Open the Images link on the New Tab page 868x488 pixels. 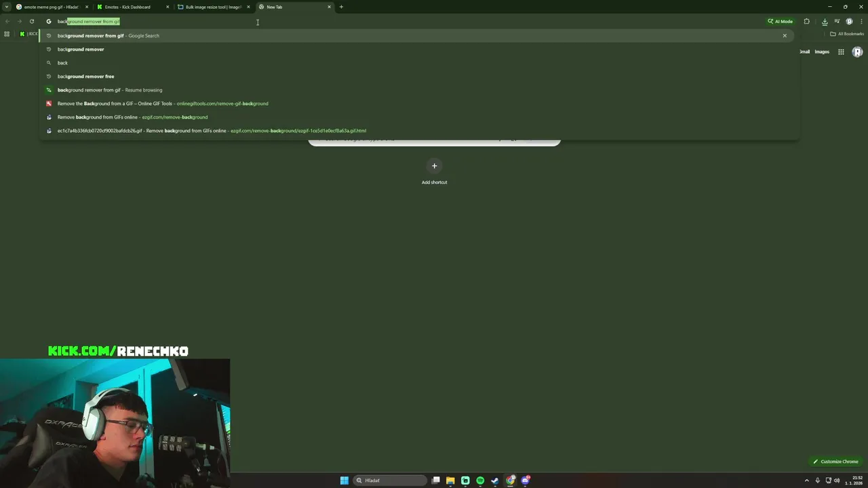(x=822, y=52)
